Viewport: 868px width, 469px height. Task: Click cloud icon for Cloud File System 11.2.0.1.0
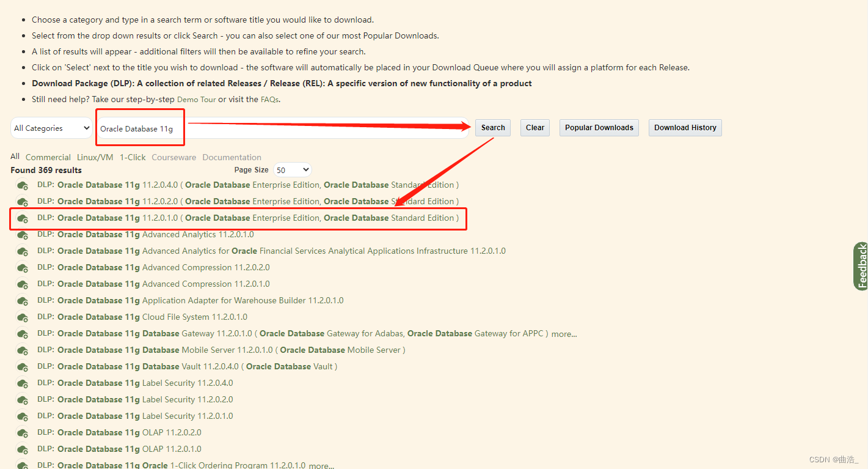(x=23, y=317)
